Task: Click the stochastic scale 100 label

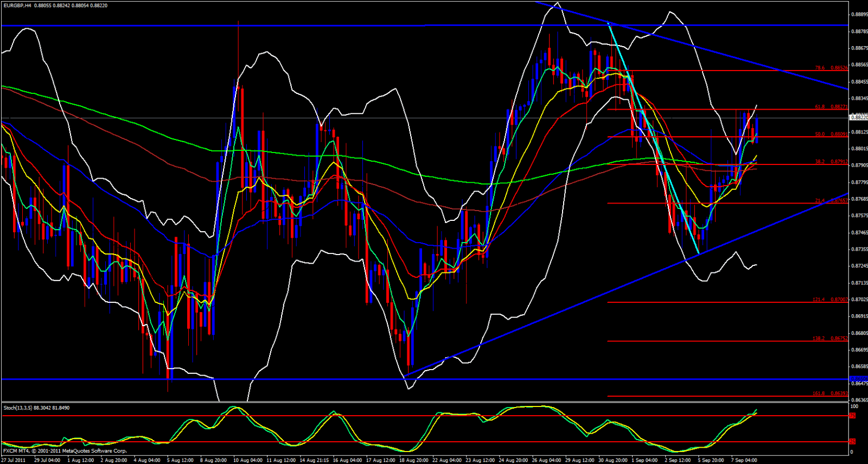Action: pyautogui.click(x=854, y=406)
